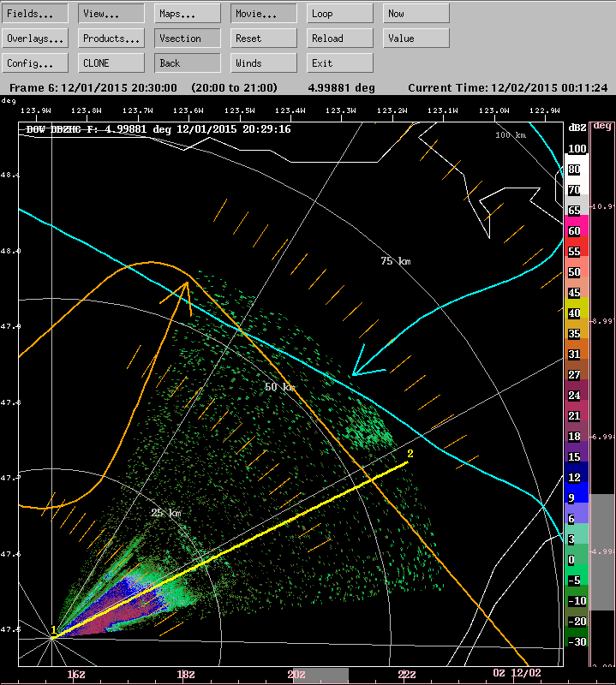Image resolution: width=616 pixels, height=685 pixels.
Task: Click the 25 km range ring label
Action: click(x=166, y=512)
